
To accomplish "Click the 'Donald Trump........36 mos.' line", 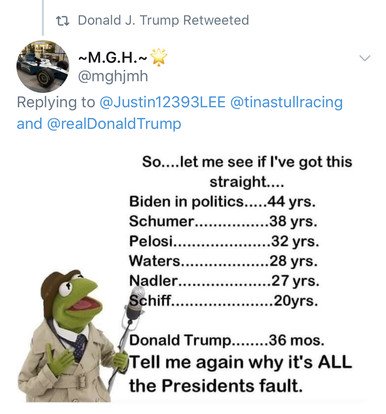I will (227, 340).
